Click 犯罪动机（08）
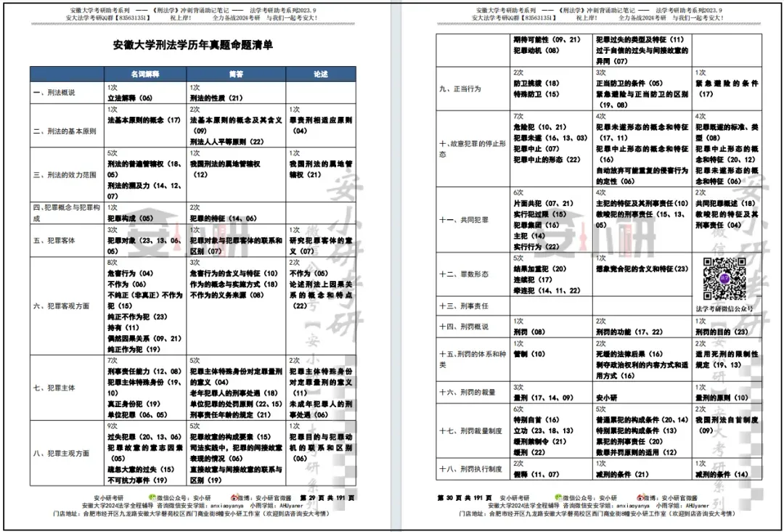The width and height of the screenshot is (784, 532). (x=536, y=51)
